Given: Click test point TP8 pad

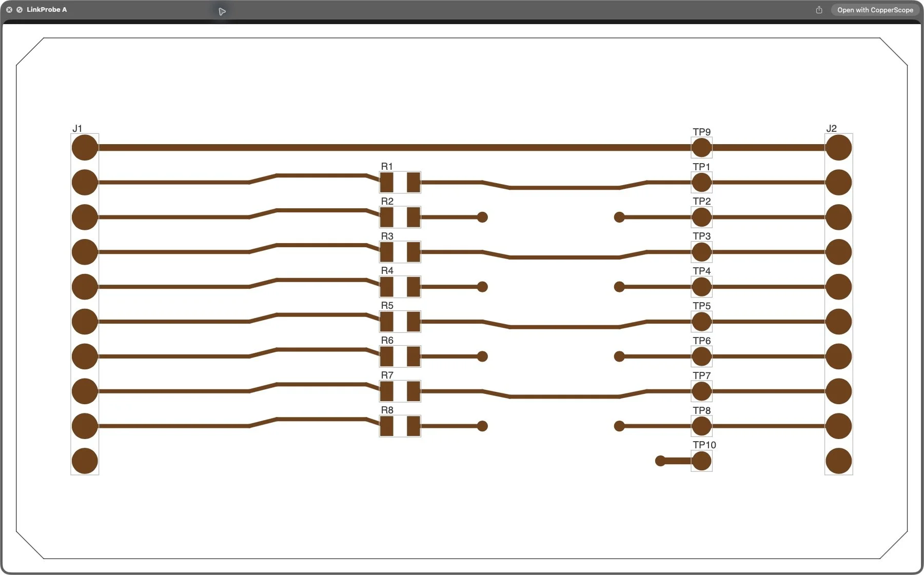Looking at the screenshot, I should point(701,426).
